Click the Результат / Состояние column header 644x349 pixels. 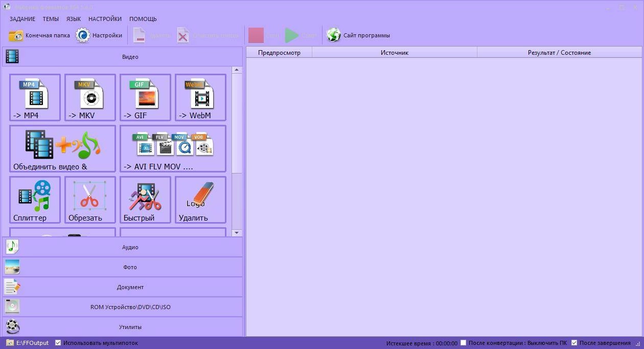click(559, 52)
